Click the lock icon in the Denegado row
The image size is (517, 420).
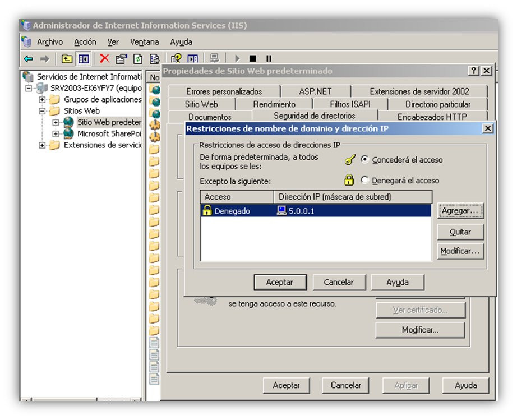pos(207,210)
